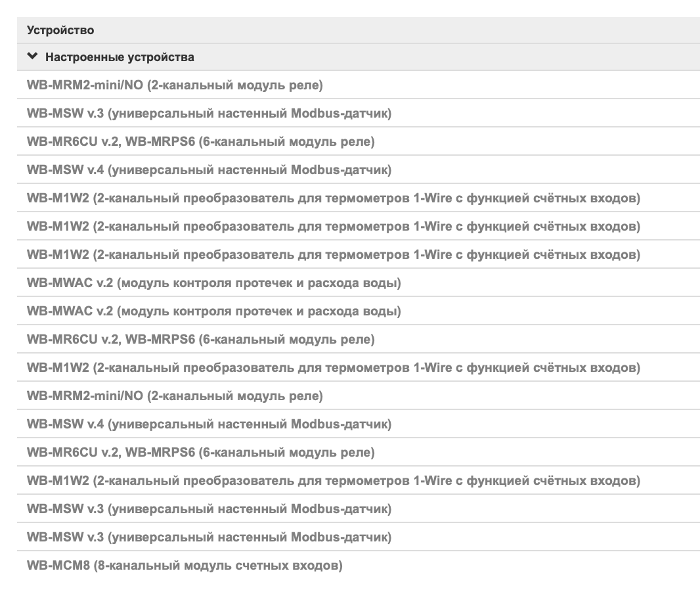Select the first WB-MWAC v.2 leak control module

click(359, 283)
